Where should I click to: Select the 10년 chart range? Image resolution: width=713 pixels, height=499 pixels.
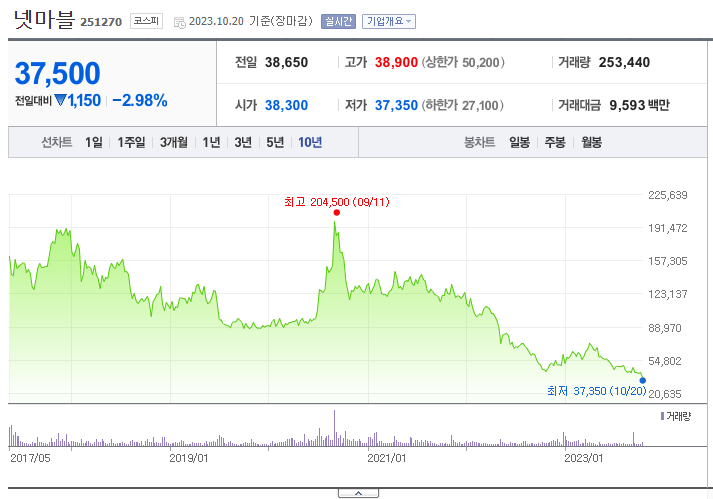pyautogui.click(x=310, y=142)
